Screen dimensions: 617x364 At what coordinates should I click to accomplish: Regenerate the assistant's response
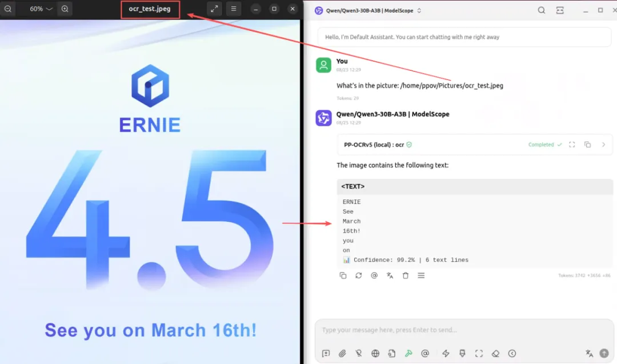(x=358, y=275)
